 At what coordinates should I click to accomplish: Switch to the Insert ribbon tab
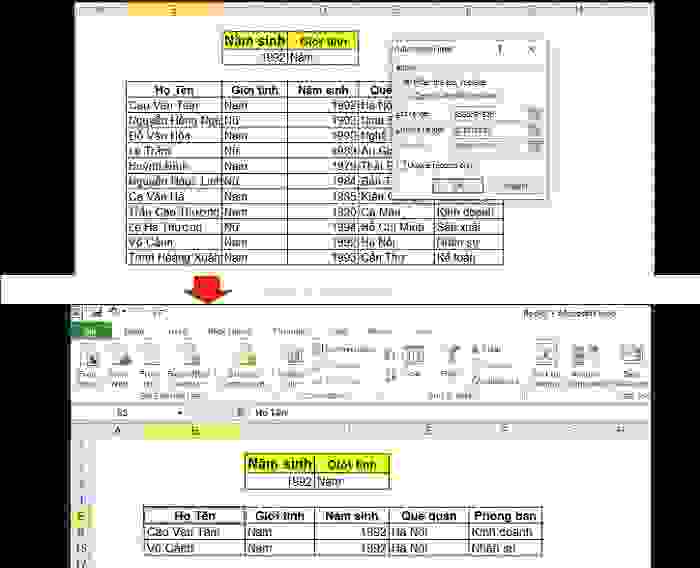pyautogui.click(x=178, y=331)
